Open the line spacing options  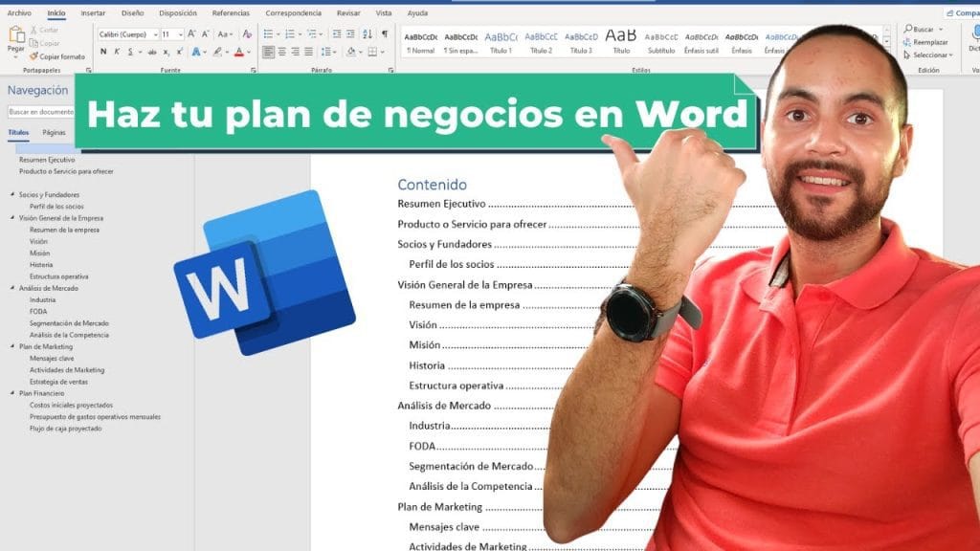coord(326,52)
